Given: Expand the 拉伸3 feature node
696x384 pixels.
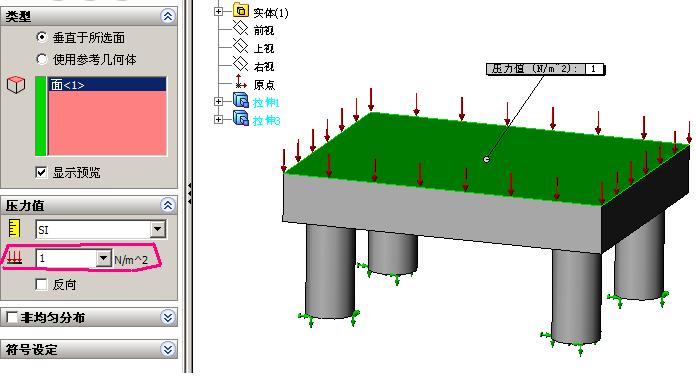Looking at the screenshot, I should click(x=218, y=119).
